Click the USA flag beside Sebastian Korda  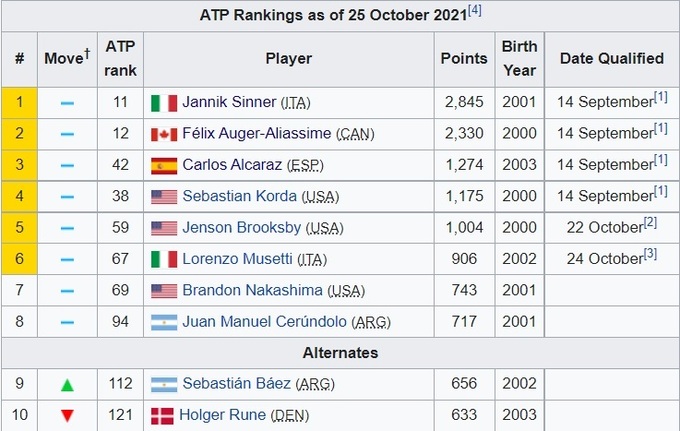(164, 197)
